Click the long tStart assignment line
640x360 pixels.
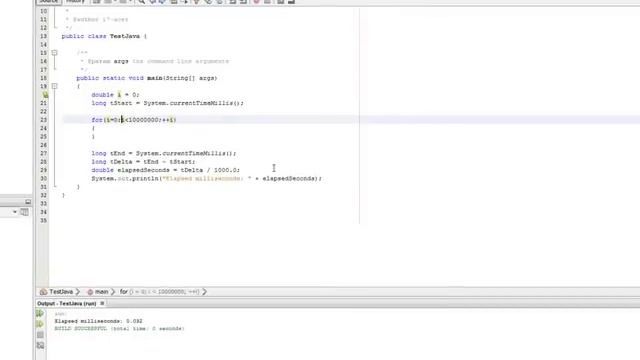[167, 103]
